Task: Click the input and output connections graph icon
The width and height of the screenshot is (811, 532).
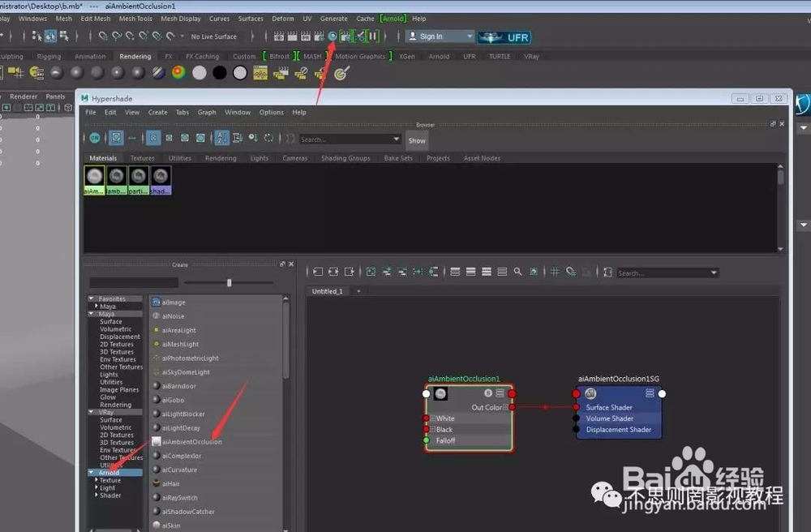Action: tap(333, 272)
